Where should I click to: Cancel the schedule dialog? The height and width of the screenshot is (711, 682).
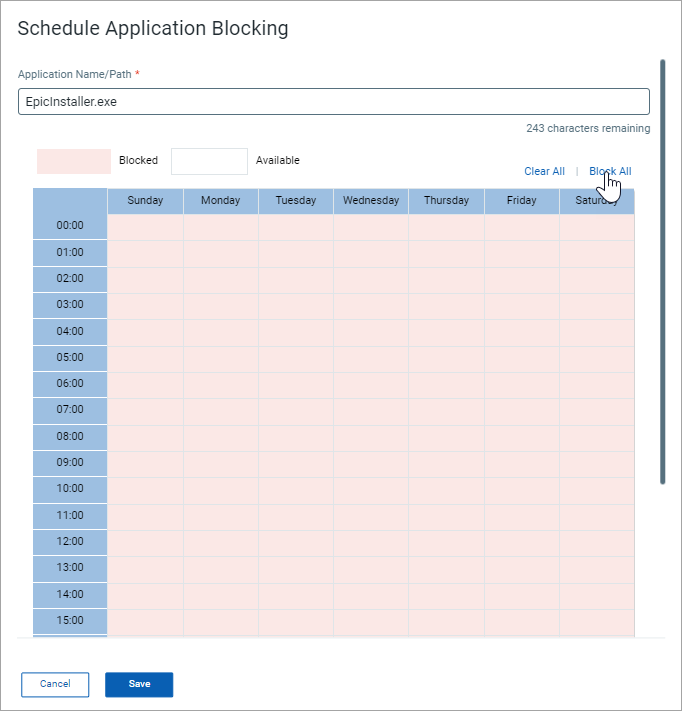55,684
